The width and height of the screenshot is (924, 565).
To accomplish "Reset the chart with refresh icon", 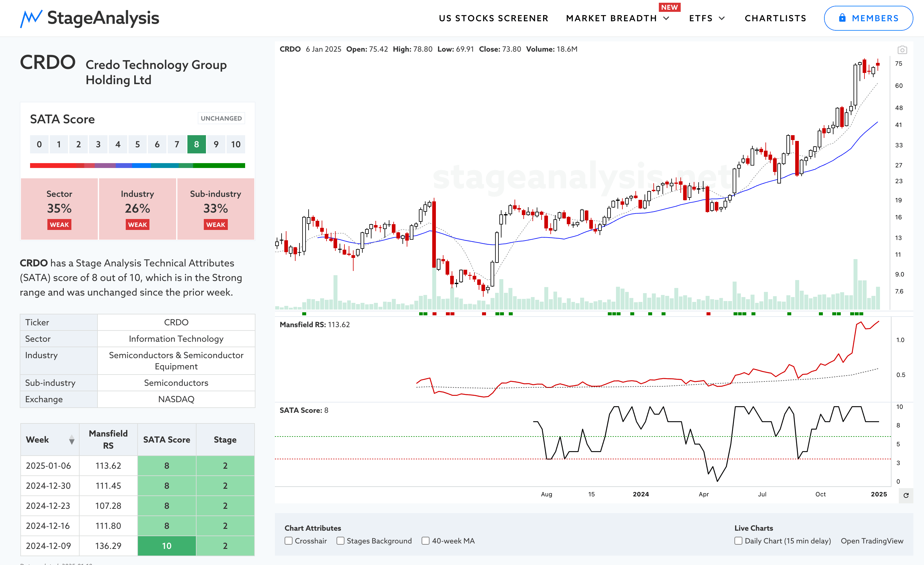I will pos(906,495).
